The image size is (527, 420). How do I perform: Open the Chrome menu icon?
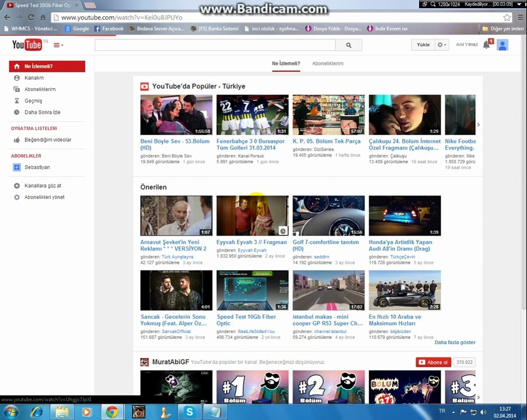tap(520, 17)
